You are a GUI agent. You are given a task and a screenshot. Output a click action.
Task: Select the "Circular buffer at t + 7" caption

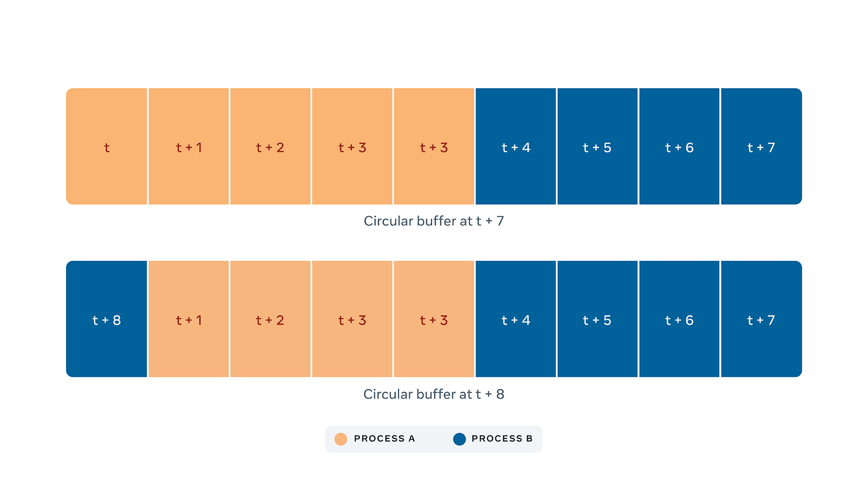coord(434,221)
